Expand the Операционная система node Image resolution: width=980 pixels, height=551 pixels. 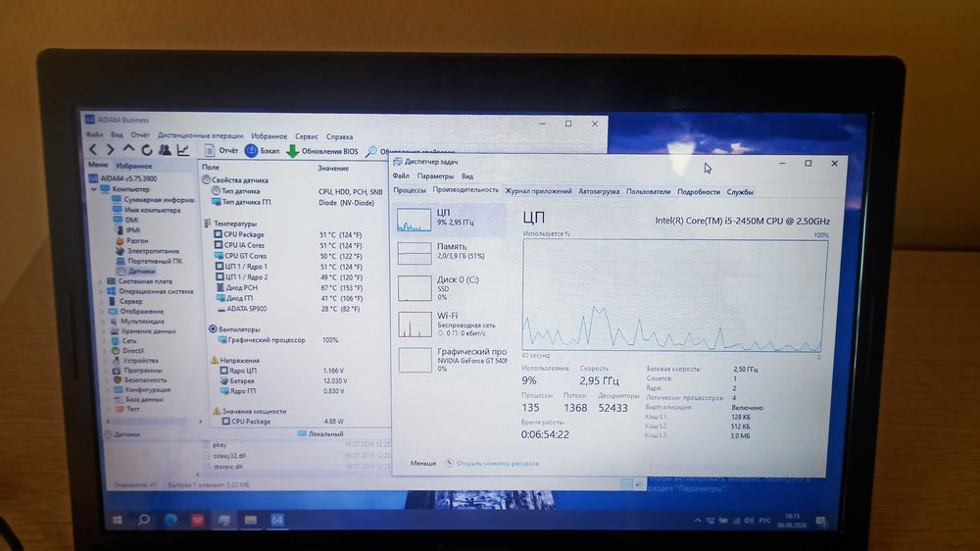(100, 291)
